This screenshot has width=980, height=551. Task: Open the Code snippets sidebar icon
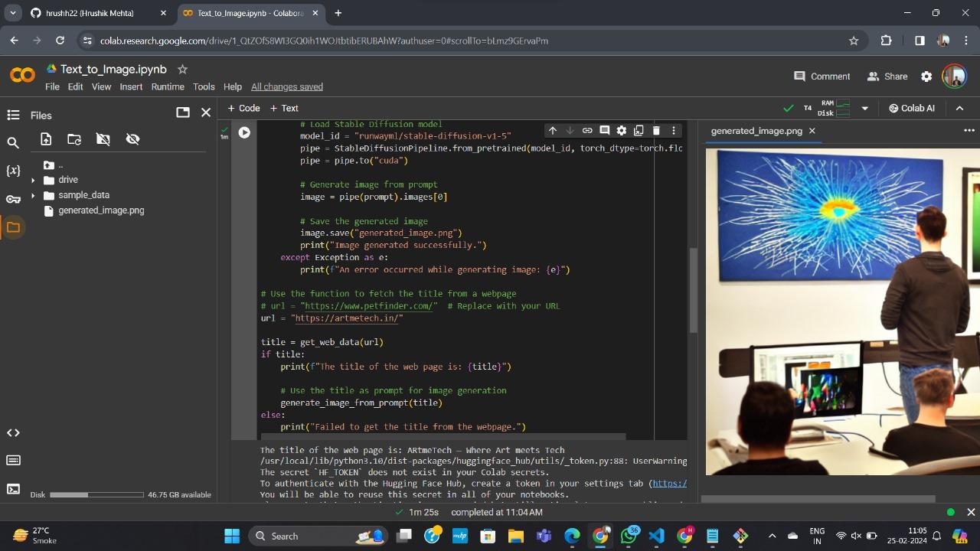tap(13, 432)
